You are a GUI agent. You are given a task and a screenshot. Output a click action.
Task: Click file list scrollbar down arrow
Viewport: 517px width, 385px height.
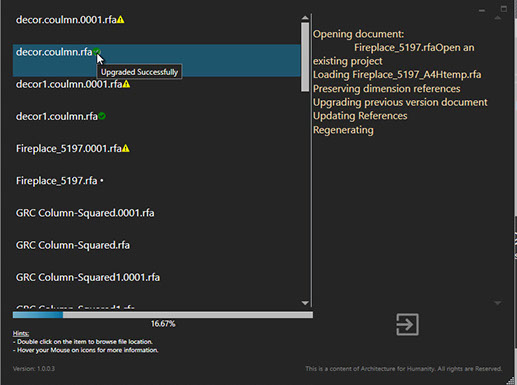(305, 303)
